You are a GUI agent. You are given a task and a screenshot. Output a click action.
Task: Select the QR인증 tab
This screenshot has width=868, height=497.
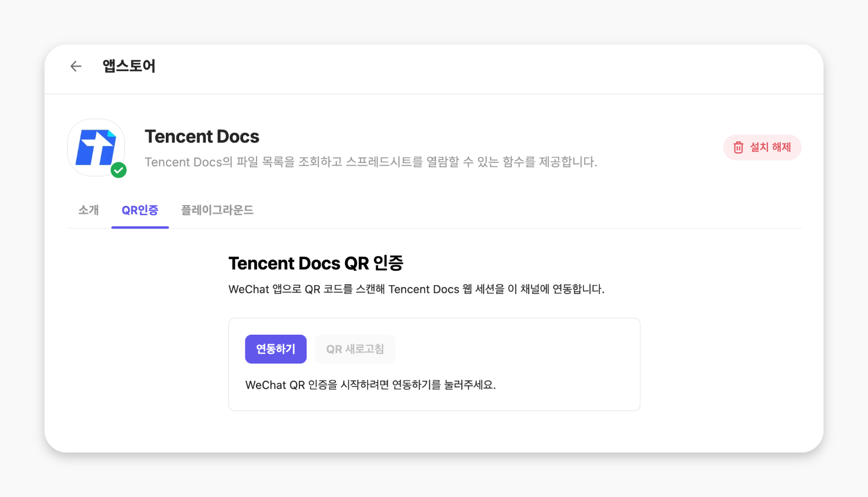click(x=140, y=210)
